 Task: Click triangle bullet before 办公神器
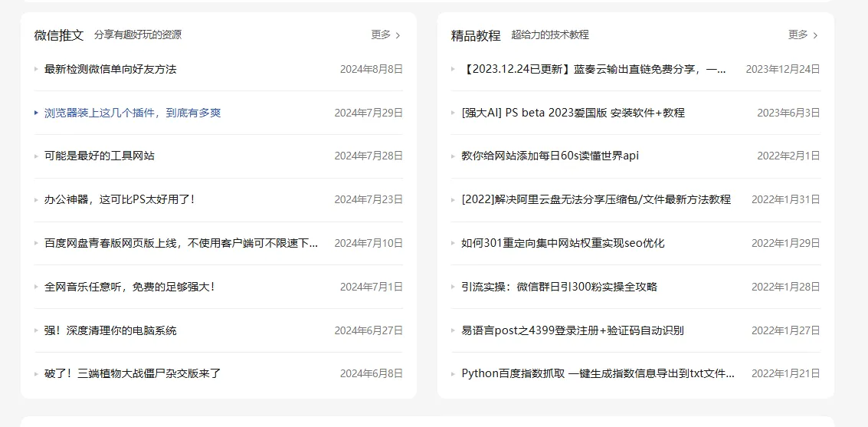(x=36, y=199)
